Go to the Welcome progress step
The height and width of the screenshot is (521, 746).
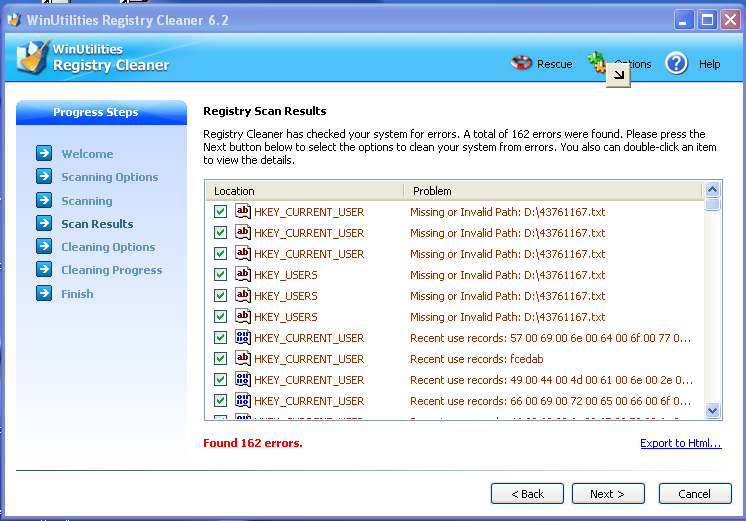(87, 154)
